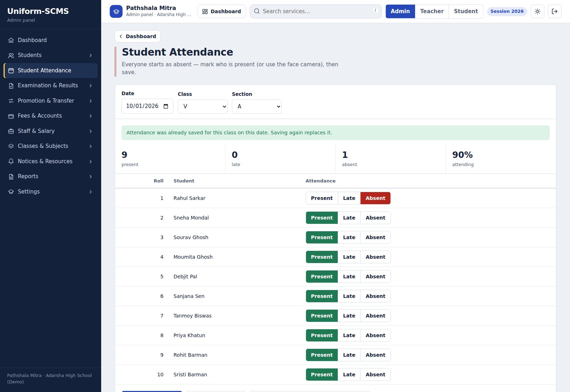Click the Reports file icon in sidebar
This screenshot has height=392, width=570.
11,176
